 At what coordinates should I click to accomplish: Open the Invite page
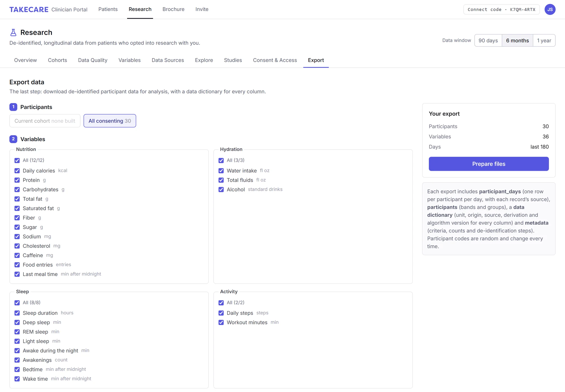[202, 9]
